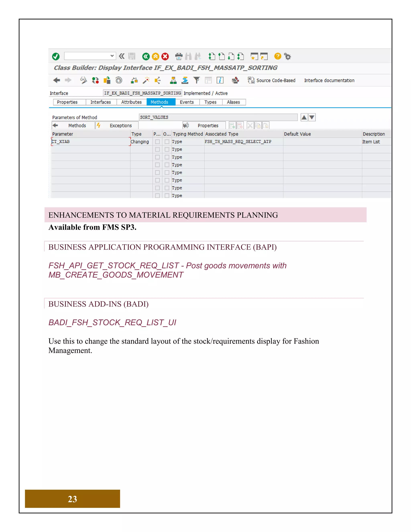
Task: Click the Generate Shortcut icon
Action: pos(264,57)
